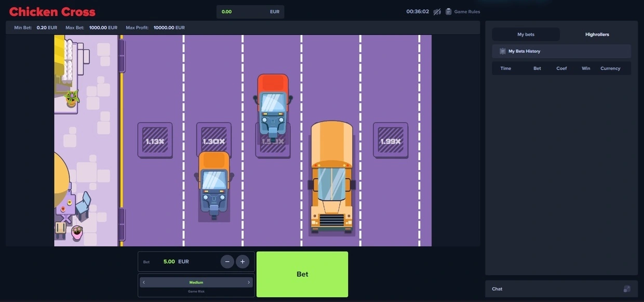The height and width of the screenshot is (302, 644).
Task: Click the Coef column header
Action: pyautogui.click(x=561, y=68)
